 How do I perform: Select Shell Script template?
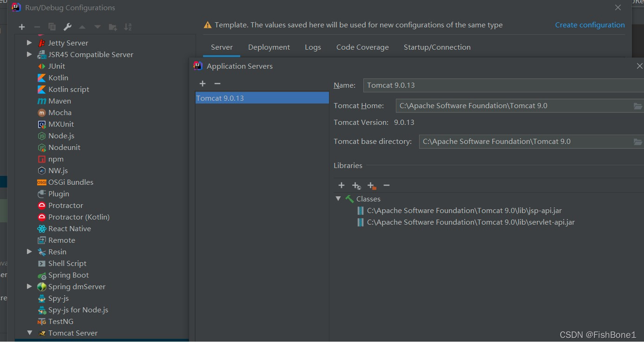coord(67,263)
